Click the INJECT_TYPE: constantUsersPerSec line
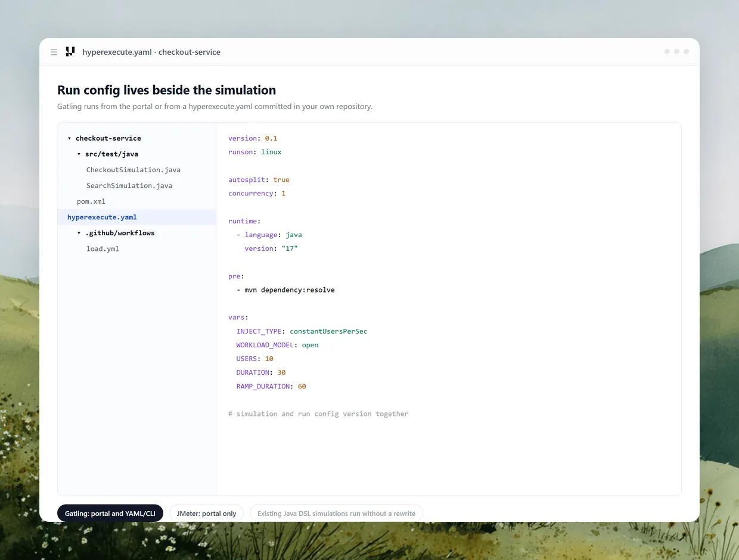The width and height of the screenshot is (739, 560). pyautogui.click(x=302, y=331)
